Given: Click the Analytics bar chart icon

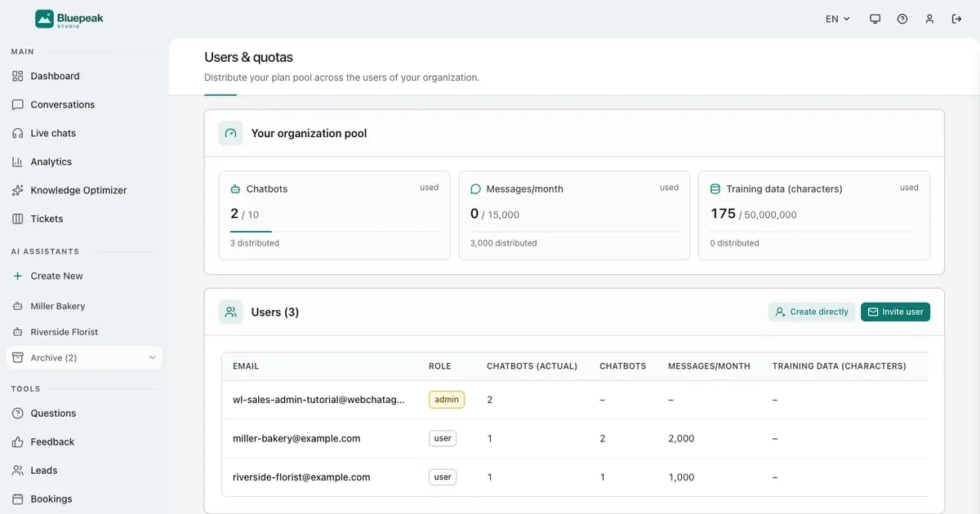Looking at the screenshot, I should pyautogui.click(x=18, y=162).
